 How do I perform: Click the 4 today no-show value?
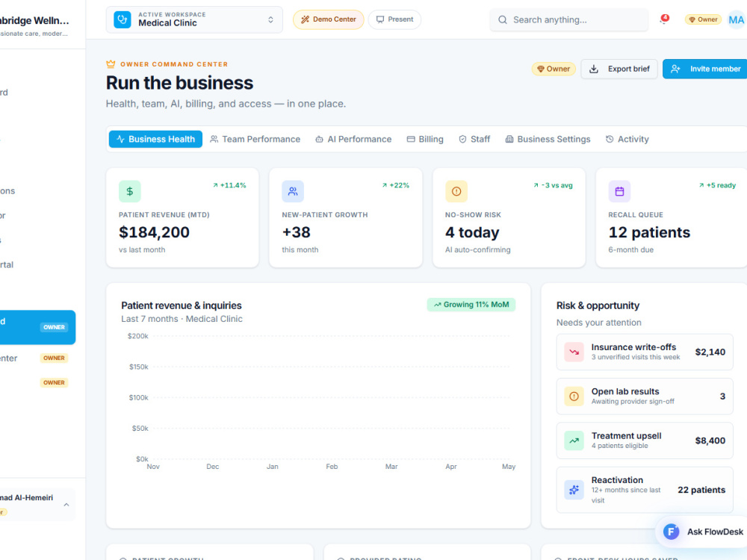click(x=472, y=232)
